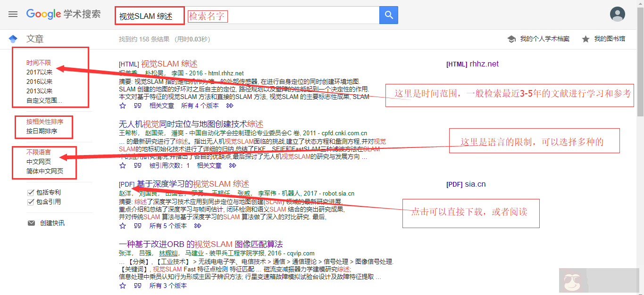Image resolution: width=644 pixels, height=295 pixels.
Task: Click the 我的图书馆 star icon
Action: coord(585,39)
